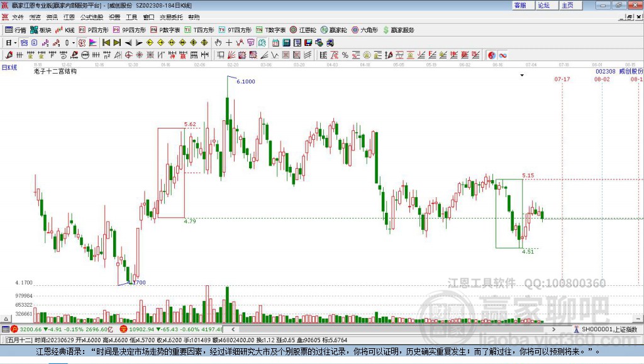Select the percent sign tool
The width and height of the screenshot is (644, 364).
(x=345, y=55)
